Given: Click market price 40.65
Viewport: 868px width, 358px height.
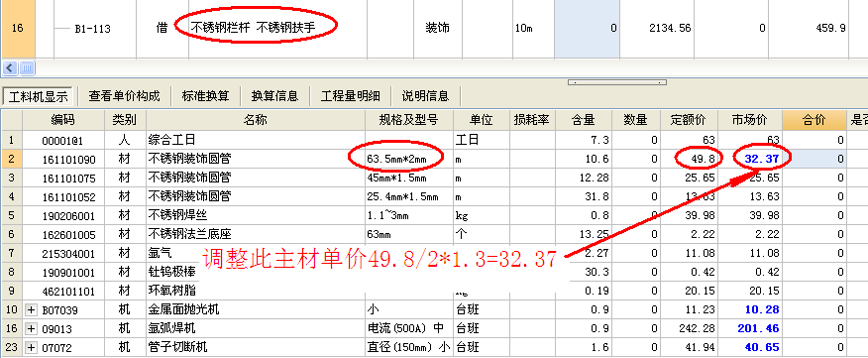Looking at the screenshot, I should pos(762,348).
